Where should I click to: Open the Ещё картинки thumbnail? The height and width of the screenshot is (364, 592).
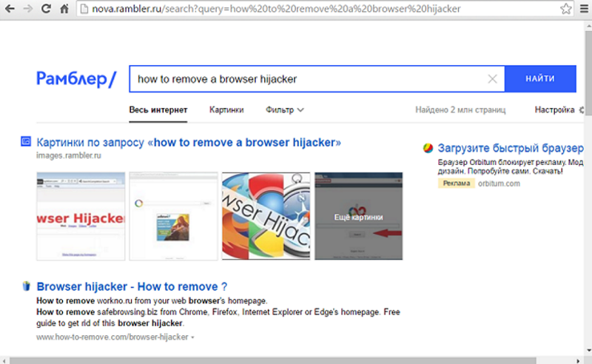coord(359,216)
